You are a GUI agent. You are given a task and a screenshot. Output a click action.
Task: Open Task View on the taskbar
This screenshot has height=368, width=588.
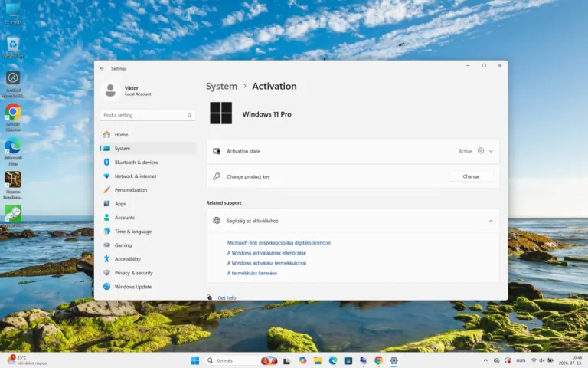[x=287, y=361]
